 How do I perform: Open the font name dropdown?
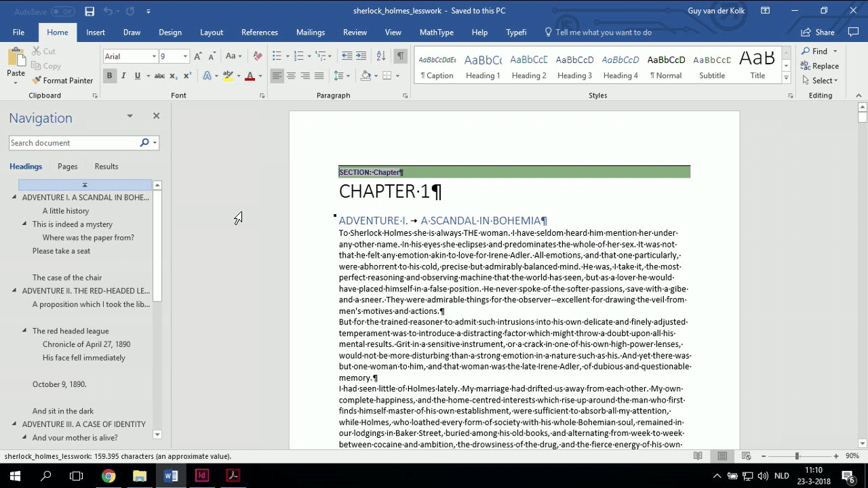click(154, 56)
